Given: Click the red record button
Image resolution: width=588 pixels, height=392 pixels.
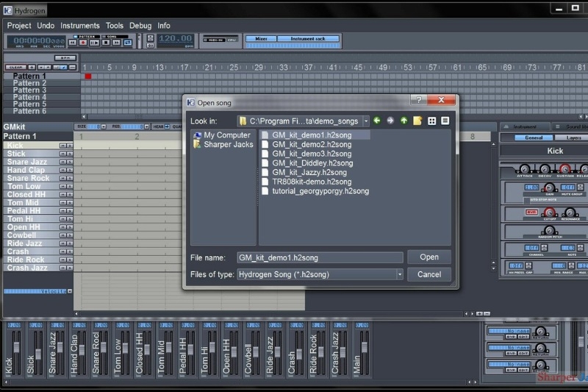Looking at the screenshot, I should point(83,43).
